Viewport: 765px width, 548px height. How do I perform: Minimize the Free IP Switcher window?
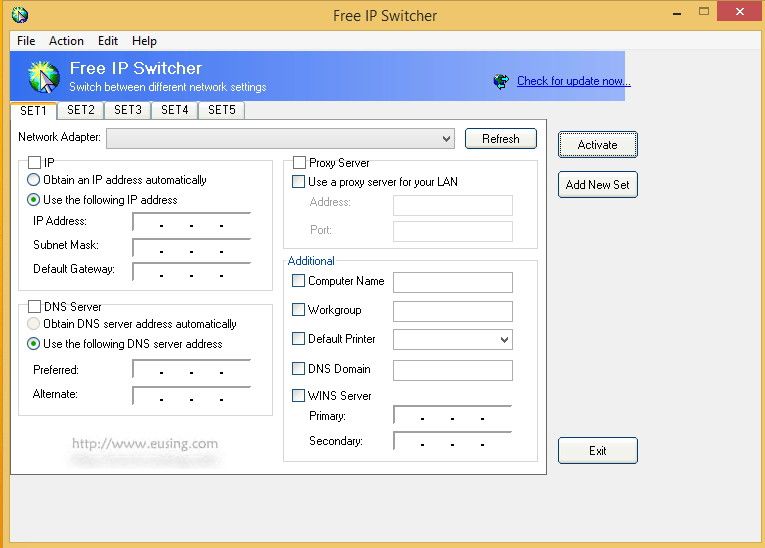pos(677,13)
